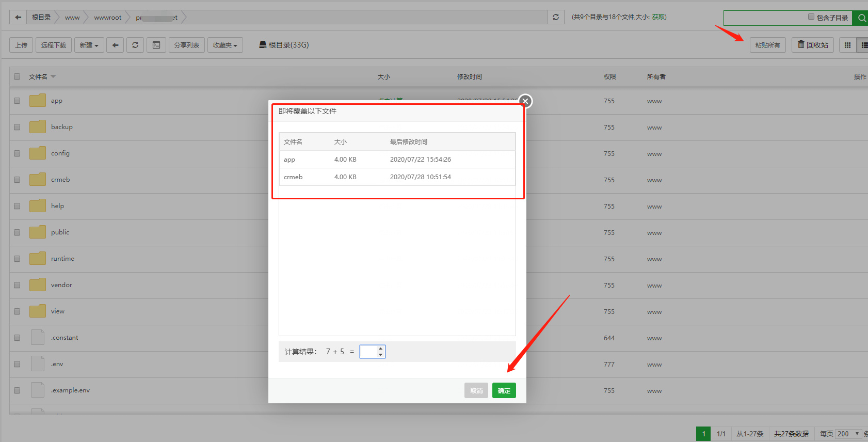Image resolution: width=868 pixels, height=442 pixels.
Task: Click the 修改时间 column header
Action: coord(470,76)
